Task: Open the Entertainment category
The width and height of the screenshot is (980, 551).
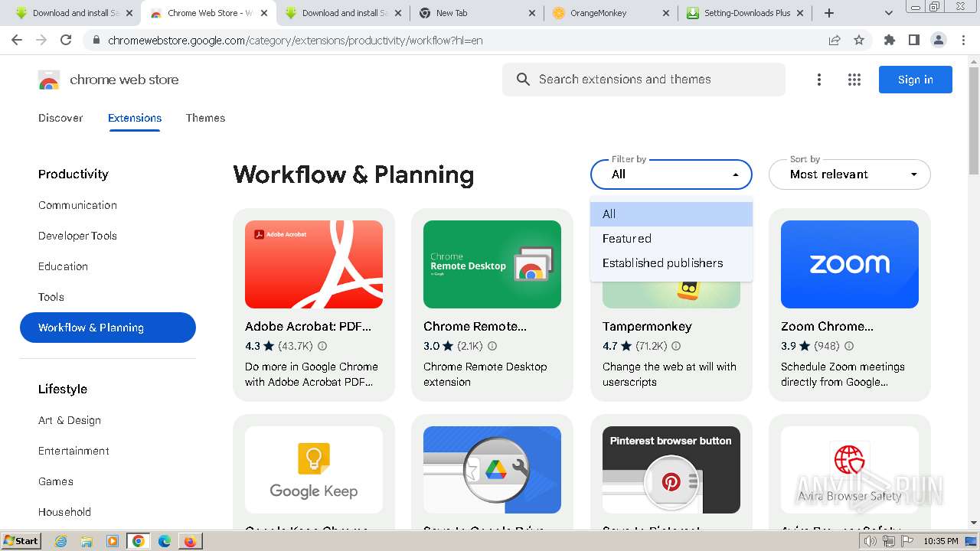Action: (x=74, y=451)
